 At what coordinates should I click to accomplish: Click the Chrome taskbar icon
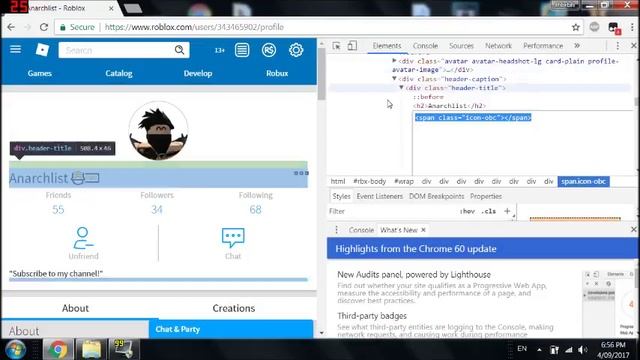click(x=58, y=349)
